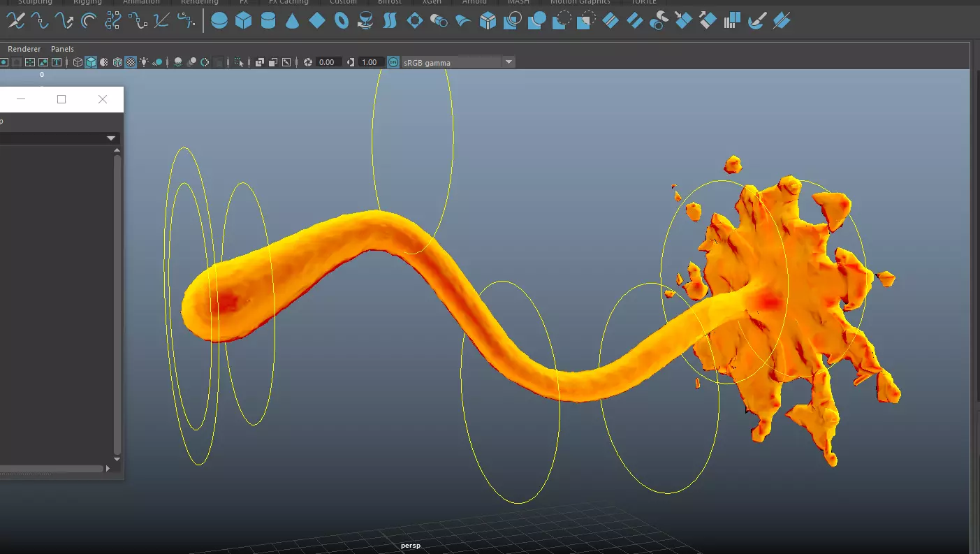Click the curve-with-arrow tool shelf icon

coord(64,21)
